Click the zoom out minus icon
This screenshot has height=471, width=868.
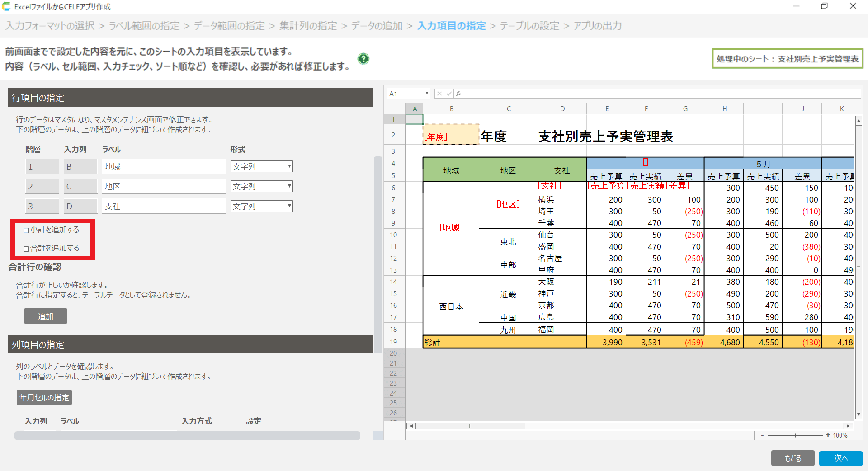(762, 435)
